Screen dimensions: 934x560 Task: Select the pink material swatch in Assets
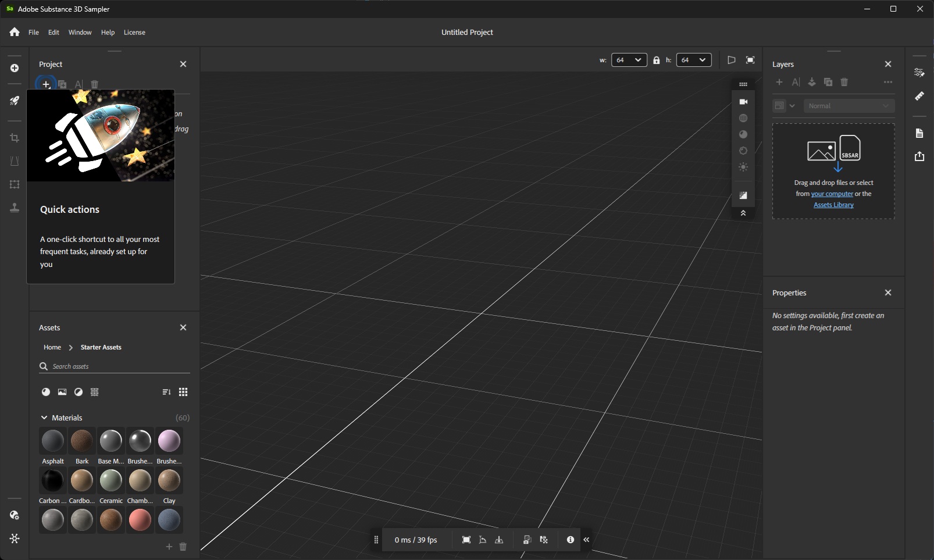click(169, 441)
